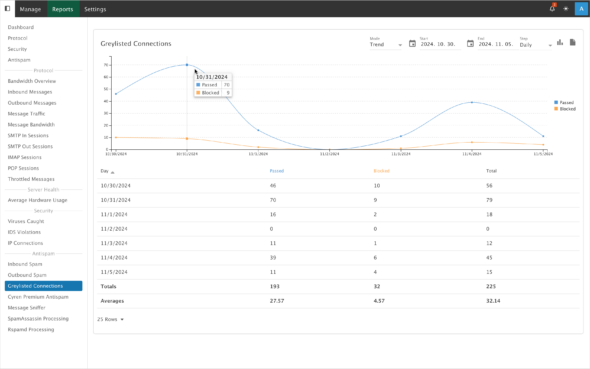Click the 11/2/2024 table row date
590x369 pixels.
pos(114,229)
